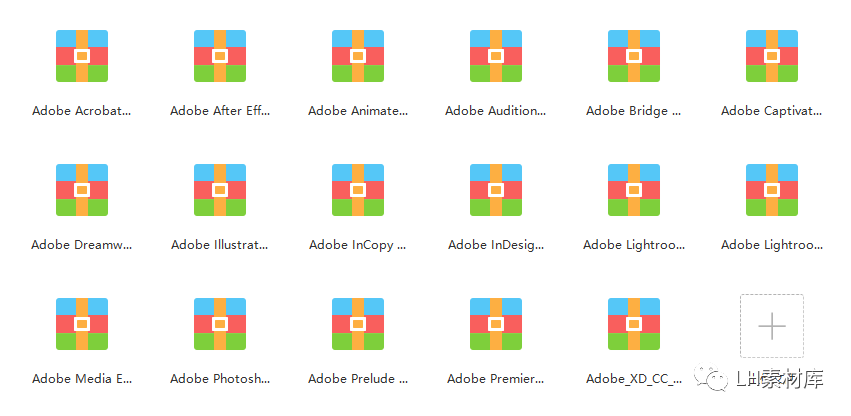
Task: Select the label "Adobe Prelude ..."
Action: pos(358,379)
